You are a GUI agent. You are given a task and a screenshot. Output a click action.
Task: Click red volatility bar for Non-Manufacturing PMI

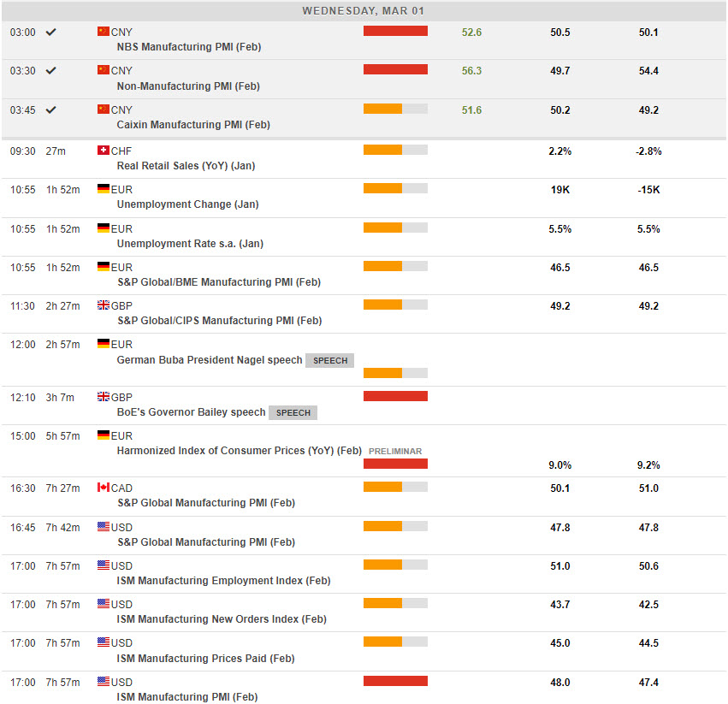click(395, 70)
